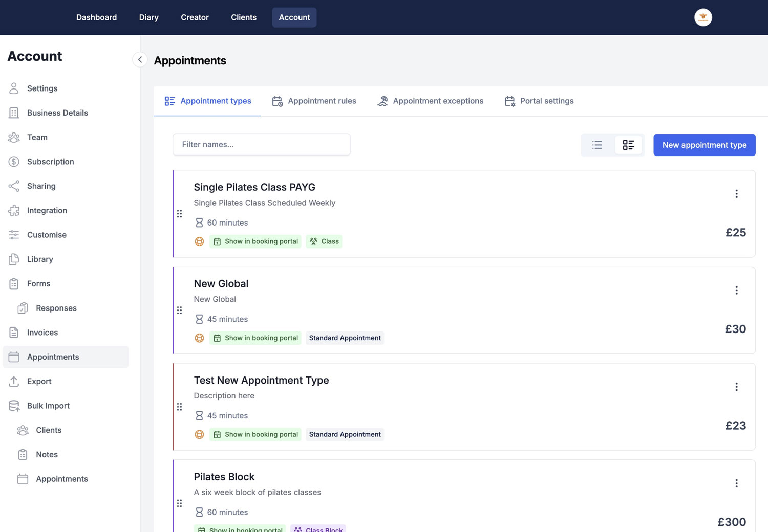The image size is (768, 532).
Task: Go to Creator in top navigation
Action: (x=195, y=17)
